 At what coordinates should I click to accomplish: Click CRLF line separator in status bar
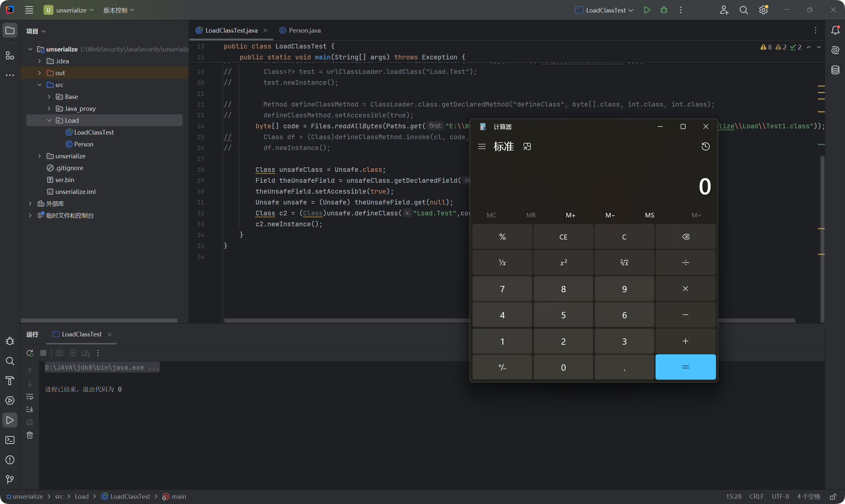pyautogui.click(x=756, y=496)
